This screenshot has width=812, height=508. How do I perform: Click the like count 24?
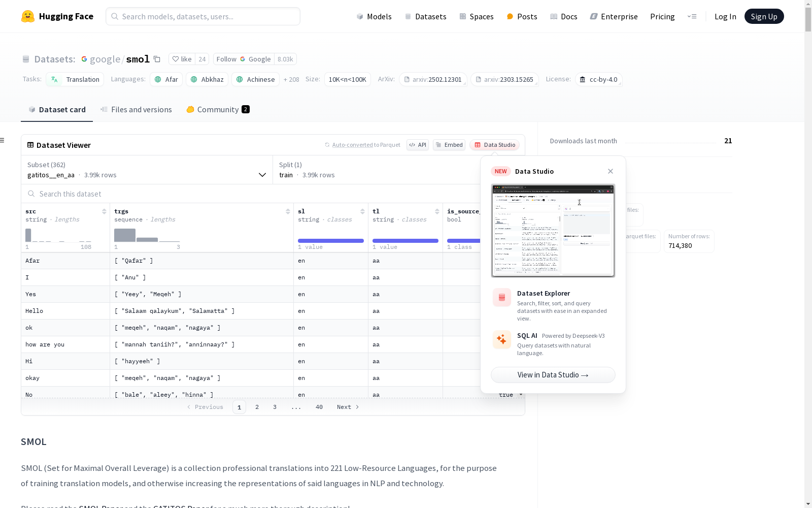coord(202,59)
